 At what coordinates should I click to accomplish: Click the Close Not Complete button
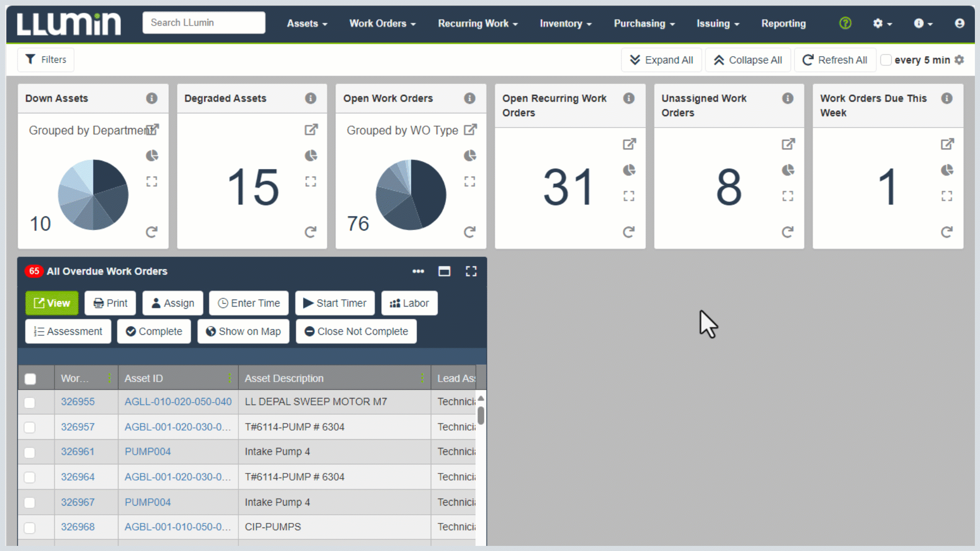point(356,332)
